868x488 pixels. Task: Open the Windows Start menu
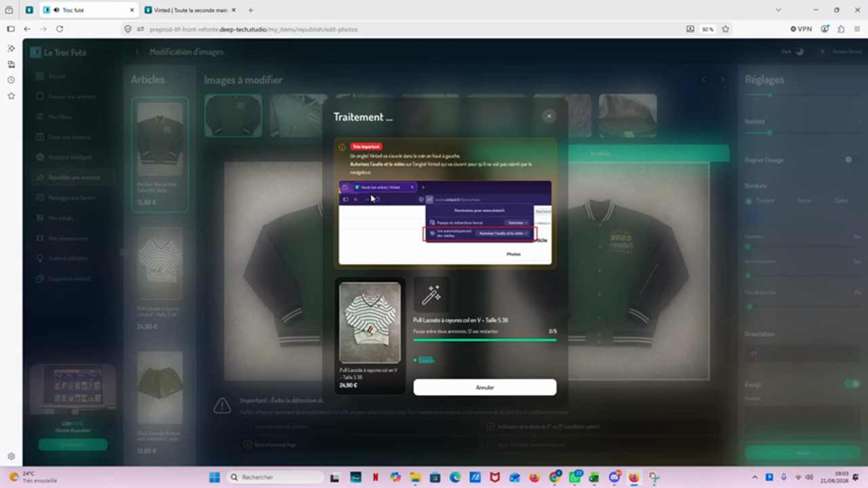click(x=214, y=477)
